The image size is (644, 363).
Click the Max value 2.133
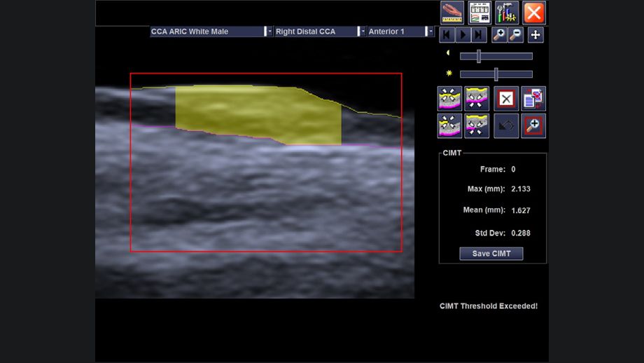coord(521,189)
